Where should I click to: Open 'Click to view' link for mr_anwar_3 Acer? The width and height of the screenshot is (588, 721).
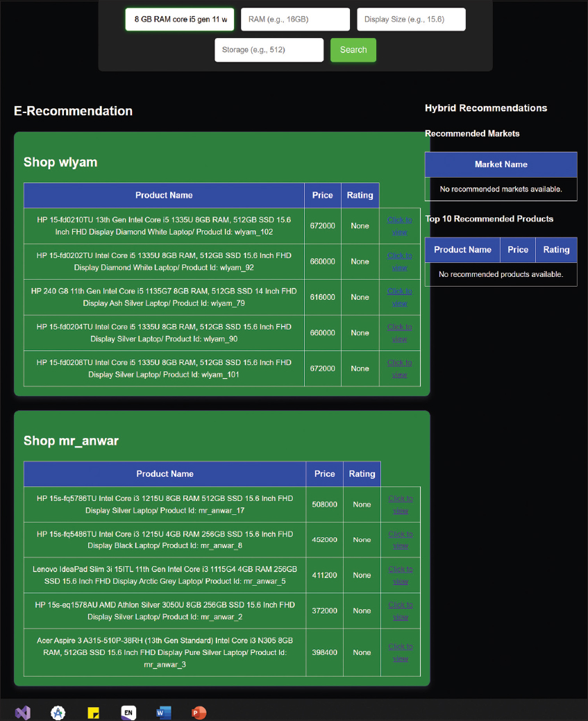click(x=401, y=652)
